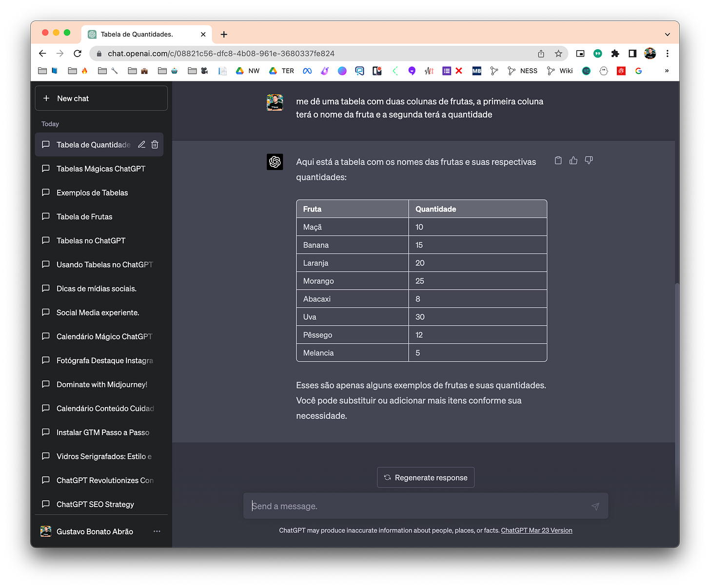The height and width of the screenshot is (588, 710).
Task: Open the red X bookmark icon
Action: pos(459,71)
